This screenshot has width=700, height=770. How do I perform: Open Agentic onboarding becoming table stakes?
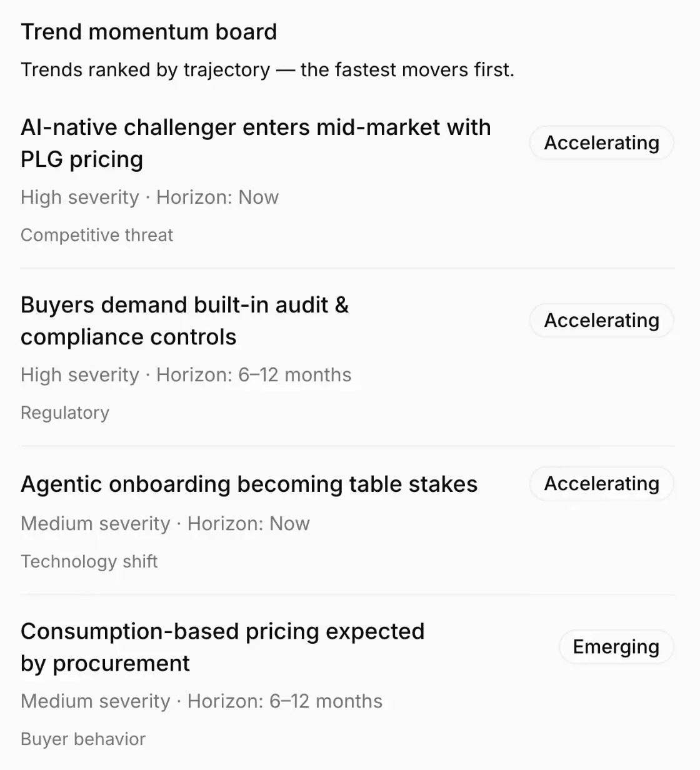[x=249, y=484]
